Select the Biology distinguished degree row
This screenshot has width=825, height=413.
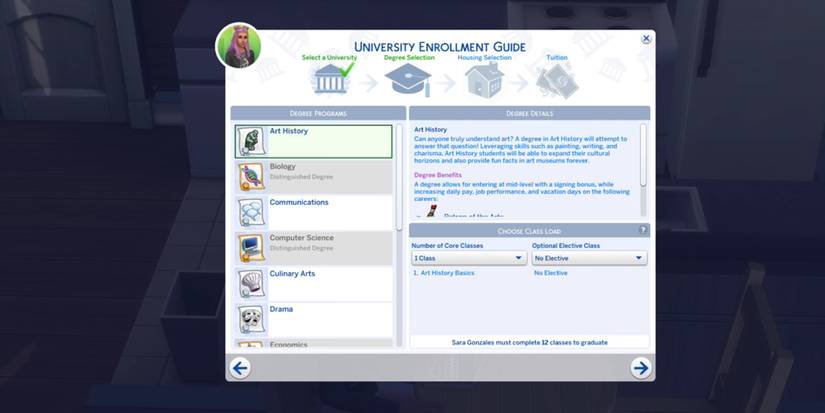click(x=314, y=177)
